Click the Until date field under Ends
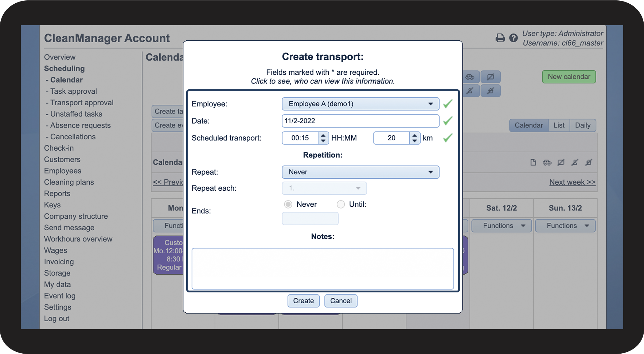Viewport: 644px width, 354px height. point(310,218)
